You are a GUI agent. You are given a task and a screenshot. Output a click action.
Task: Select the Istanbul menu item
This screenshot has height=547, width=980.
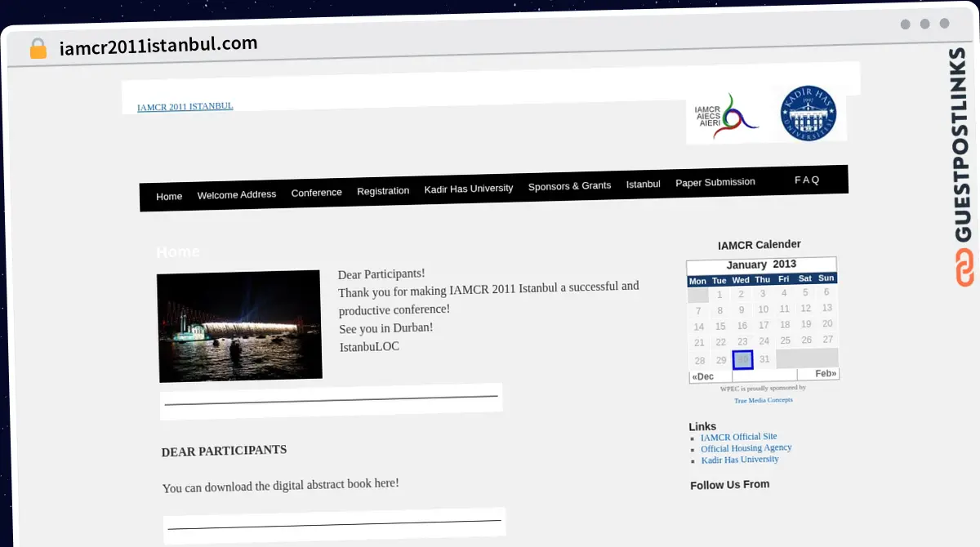pyautogui.click(x=643, y=185)
